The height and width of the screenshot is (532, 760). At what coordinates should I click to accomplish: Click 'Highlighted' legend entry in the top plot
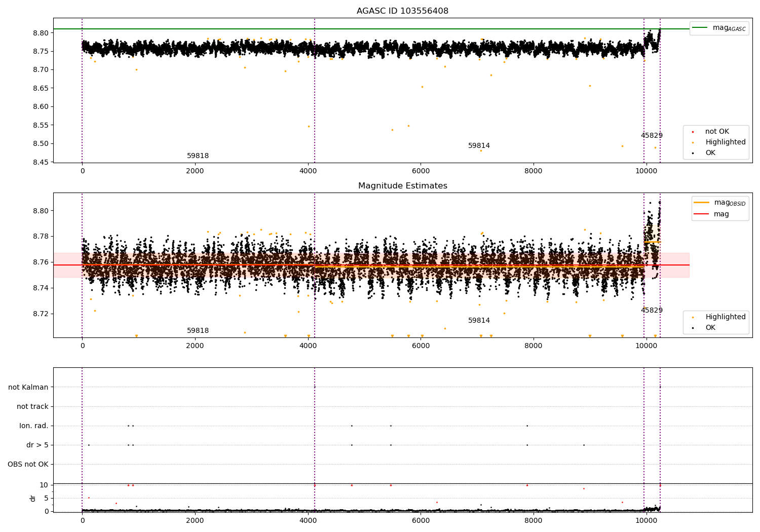pyautogui.click(x=719, y=142)
